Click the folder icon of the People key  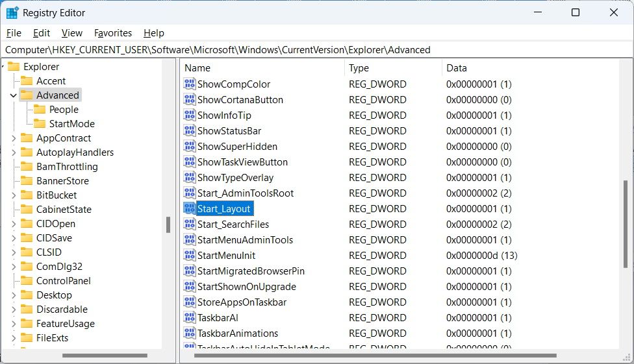(x=40, y=109)
